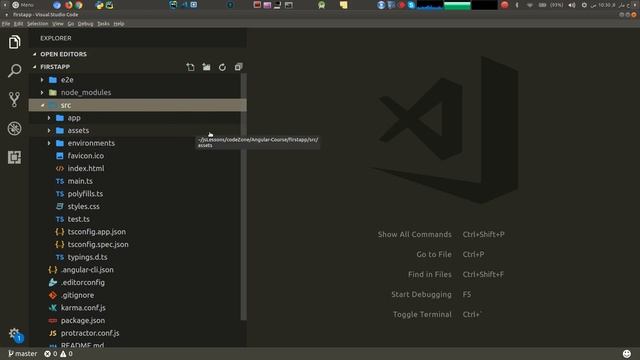Open the Help menu
Viewport: 640px width, 360px height.
point(119,24)
